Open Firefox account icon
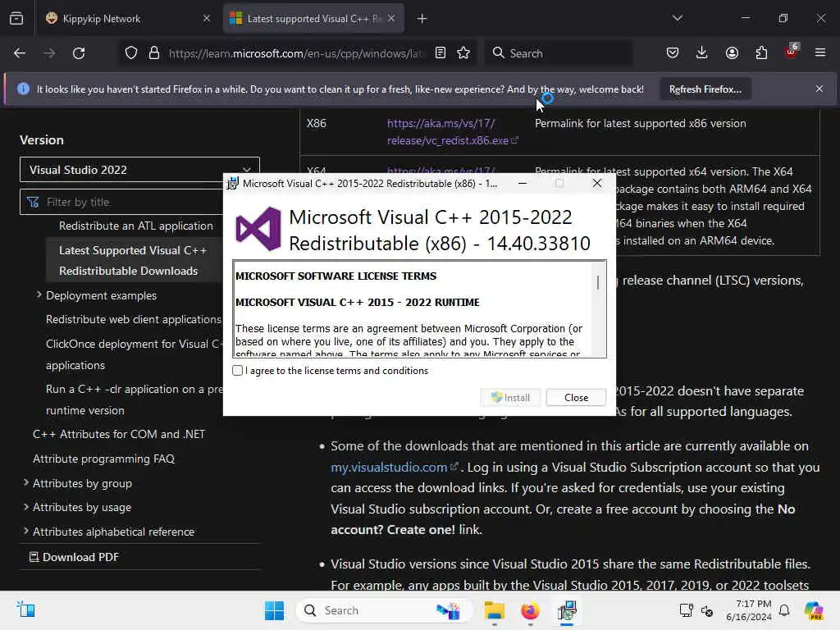The height and width of the screenshot is (630, 840). 732,53
